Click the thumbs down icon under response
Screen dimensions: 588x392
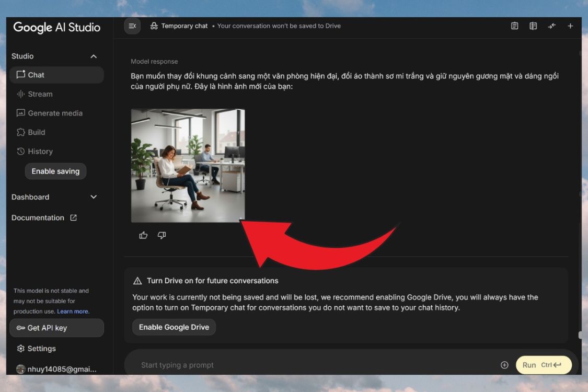pyautogui.click(x=162, y=235)
